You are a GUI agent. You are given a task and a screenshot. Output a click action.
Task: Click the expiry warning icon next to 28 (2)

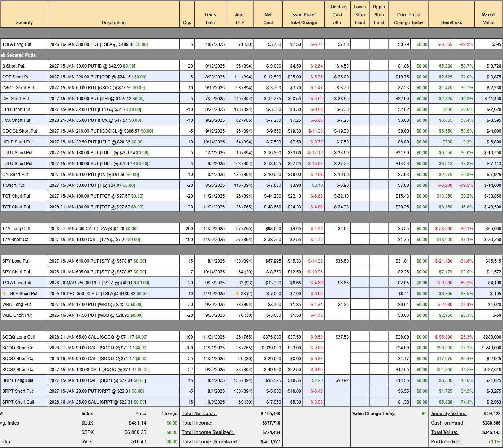coord(237,294)
